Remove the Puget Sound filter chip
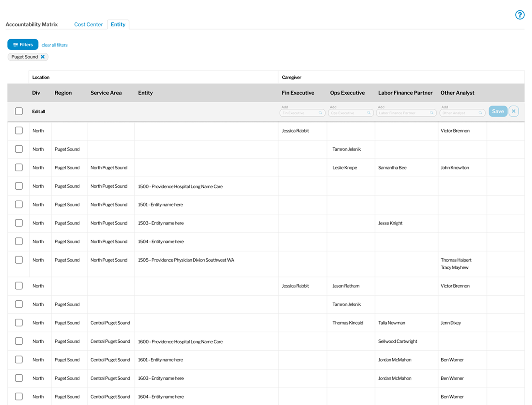 click(x=43, y=57)
